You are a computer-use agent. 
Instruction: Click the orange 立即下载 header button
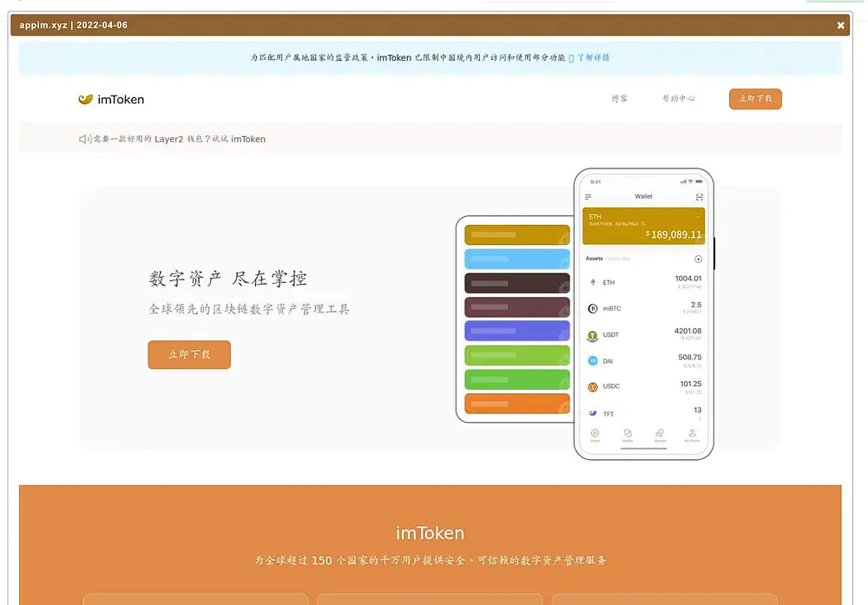tap(754, 99)
